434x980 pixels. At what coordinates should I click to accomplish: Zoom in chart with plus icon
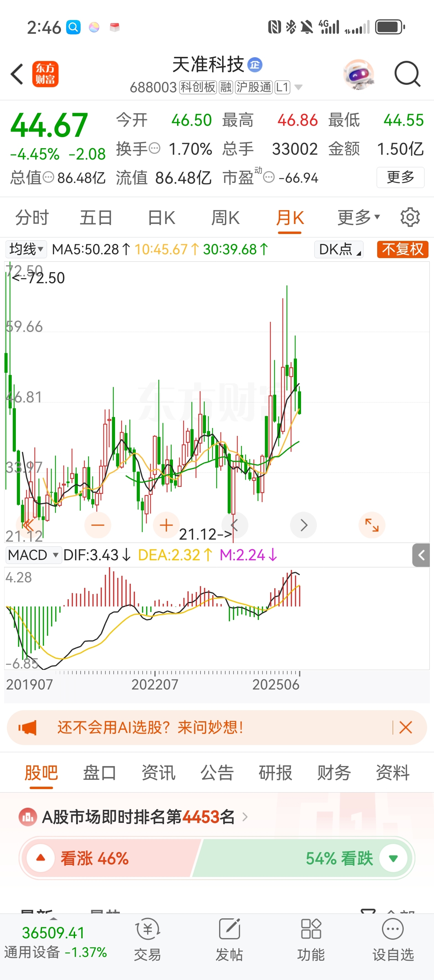pos(166,525)
